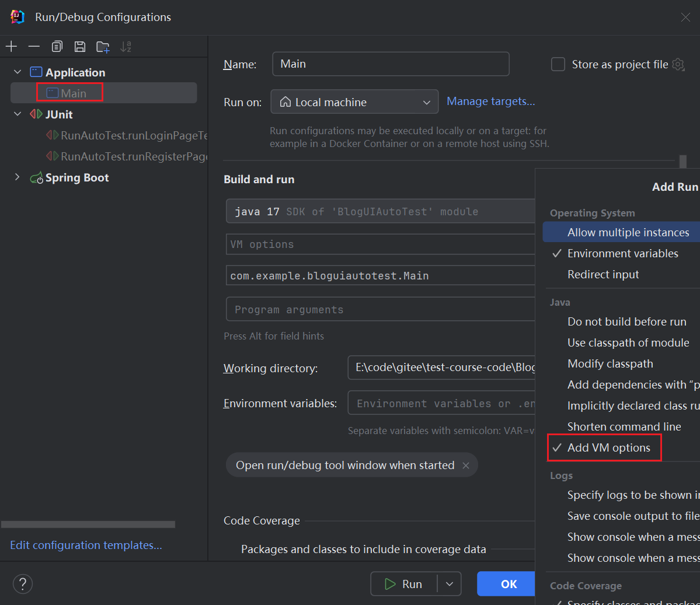Viewport: 700px width, 605px height.
Task: Select Modify classpath option
Action: (621, 363)
